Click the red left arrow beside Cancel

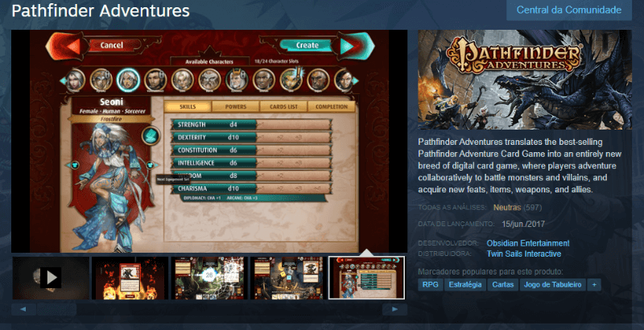68,46
